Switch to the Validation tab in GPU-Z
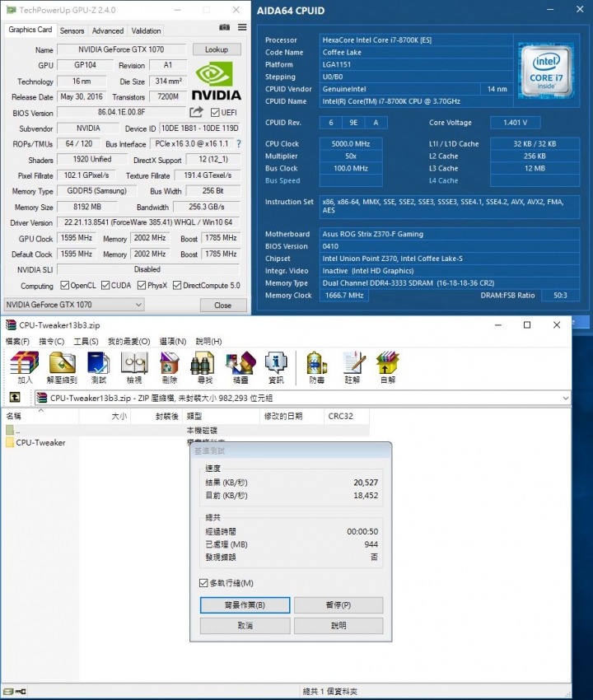This screenshot has width=593, height=700. click(146, 30)
